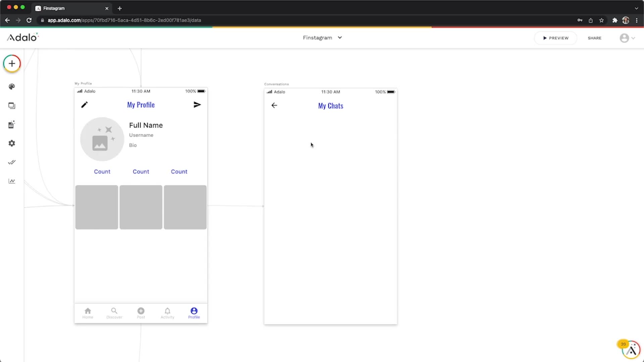Viewport: 644px width, 362px height.
Task: Open the account avatar dropdown menu
Action: click(x=625, y=38)
